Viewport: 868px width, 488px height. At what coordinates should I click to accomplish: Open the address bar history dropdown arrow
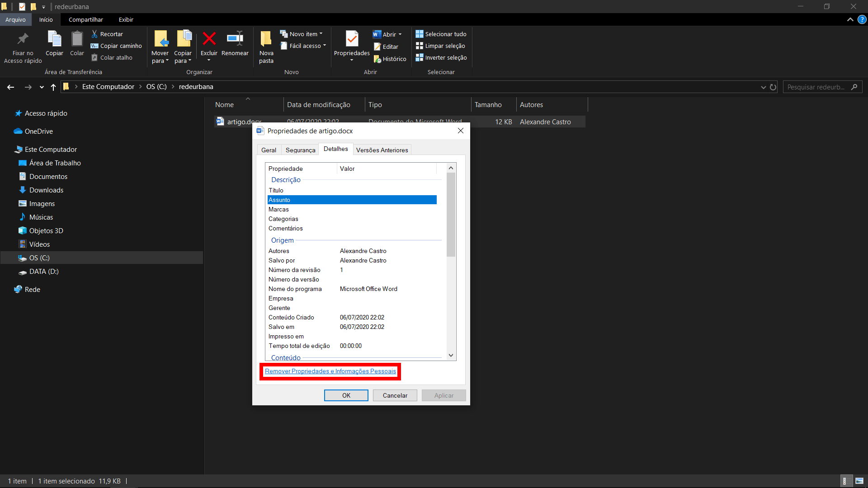[763, 87]
